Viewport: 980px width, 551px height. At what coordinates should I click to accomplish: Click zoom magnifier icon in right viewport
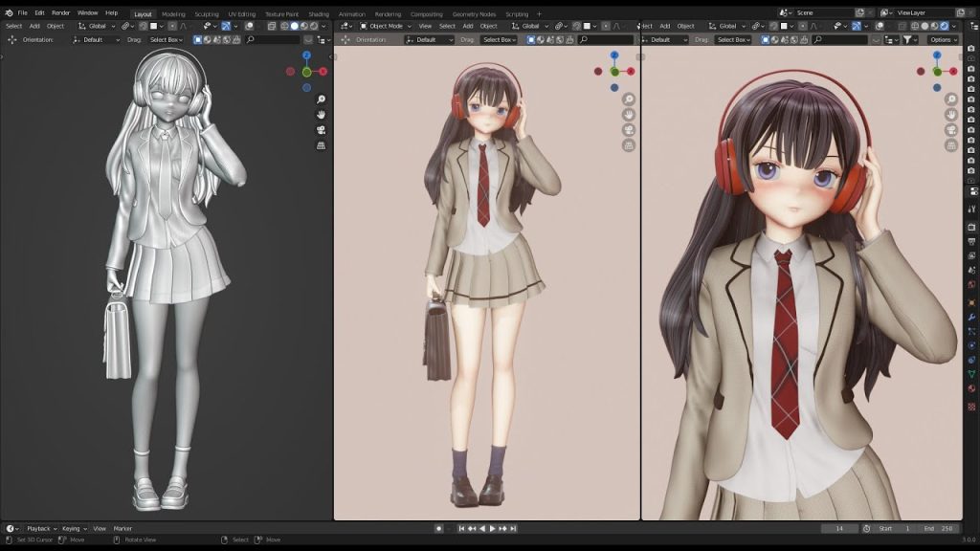coord(951,99)
